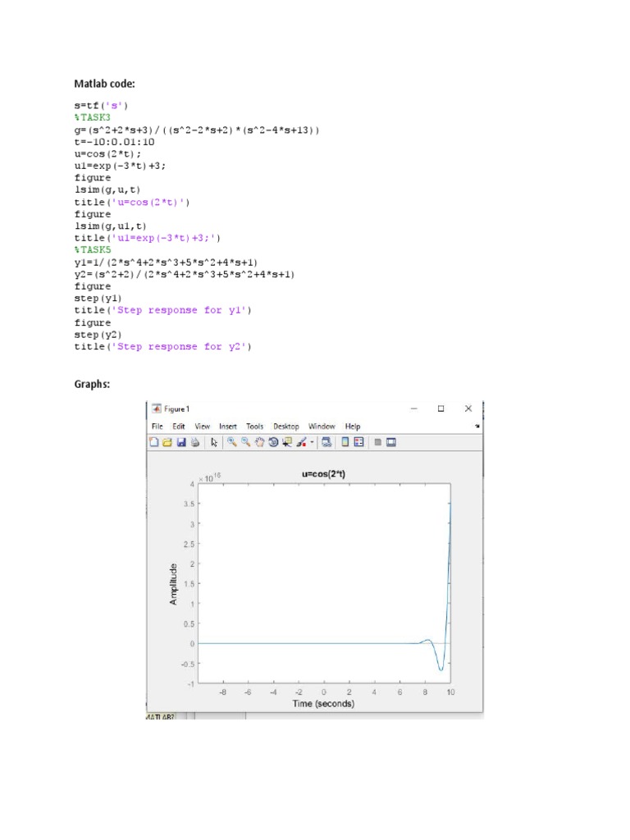Minimize the Figure 1 window
Screen dimensions: 630x840
coord(414,409)
